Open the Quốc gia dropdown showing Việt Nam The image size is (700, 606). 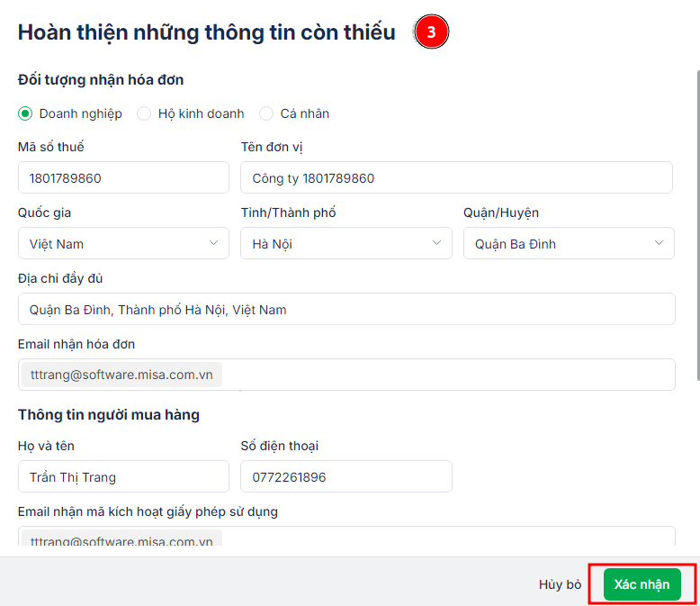(x=123, y=243)
